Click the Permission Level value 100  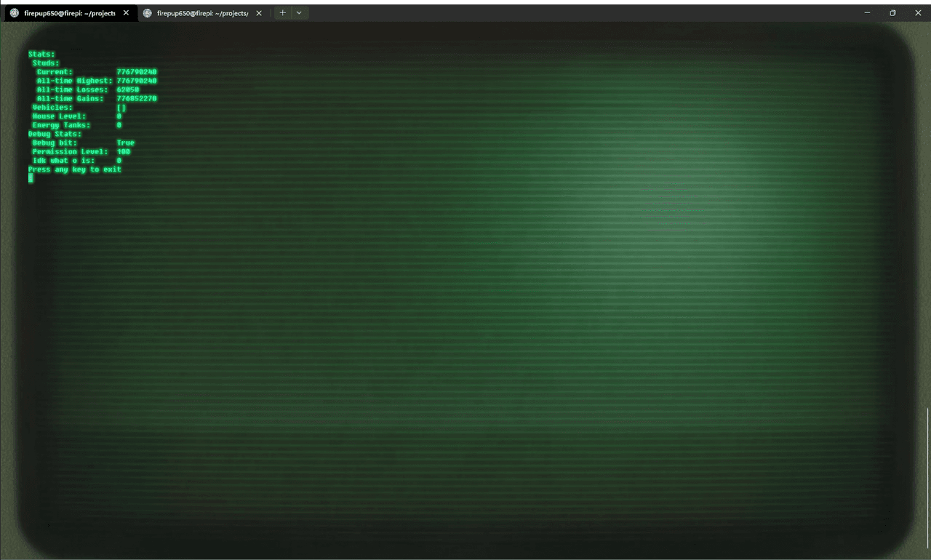click(123, 152)
